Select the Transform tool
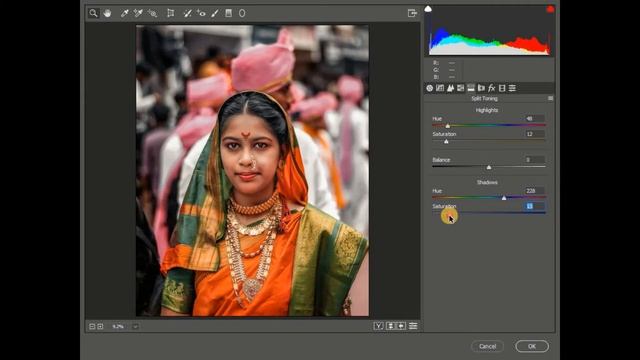The height and width of the screenshot is (360, 640). [171, 13]
